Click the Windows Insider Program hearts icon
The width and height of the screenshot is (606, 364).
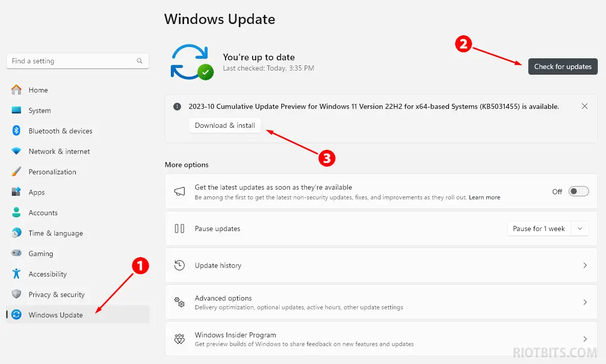(x=179, y=339)
